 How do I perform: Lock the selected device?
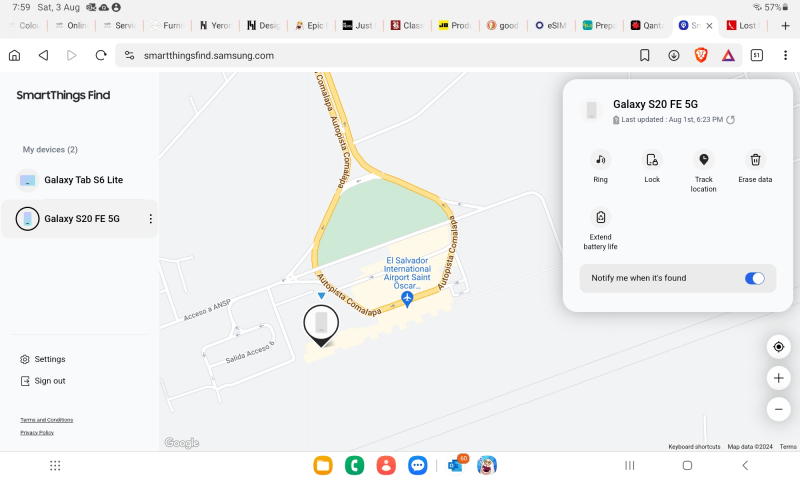(x=652, y=166)
